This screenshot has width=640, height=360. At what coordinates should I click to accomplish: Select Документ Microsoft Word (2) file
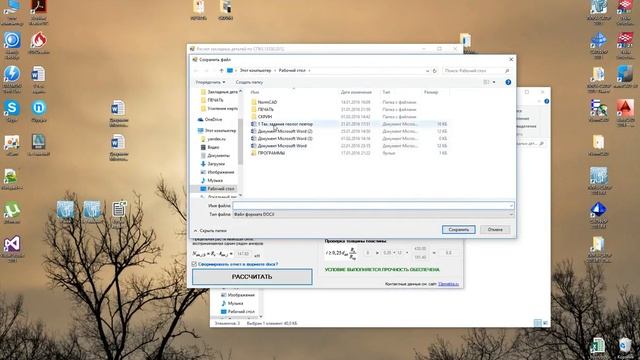pyautogui.click(x=285, y=131)
